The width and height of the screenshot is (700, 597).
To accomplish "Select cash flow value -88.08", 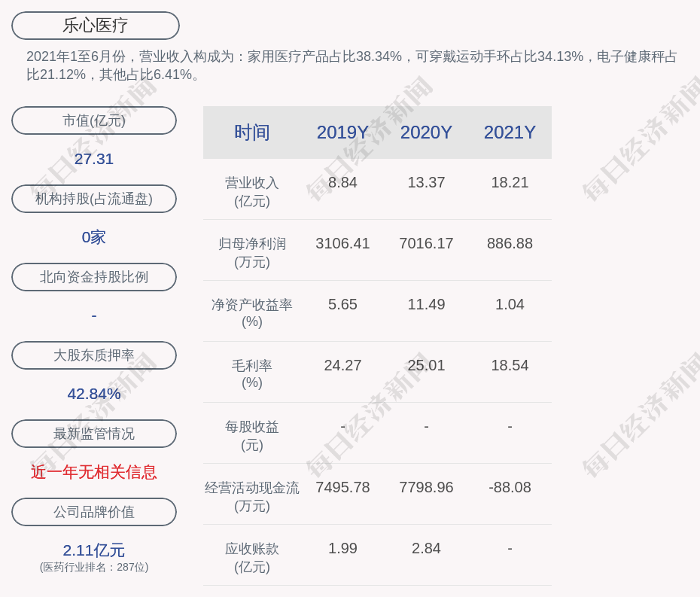I will coord(510,487).
